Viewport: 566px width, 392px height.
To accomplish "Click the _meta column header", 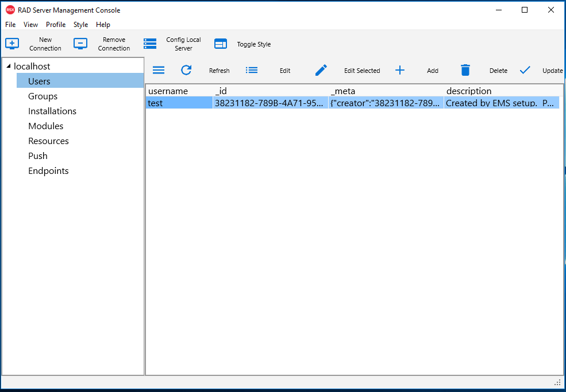I will (386, 91).
